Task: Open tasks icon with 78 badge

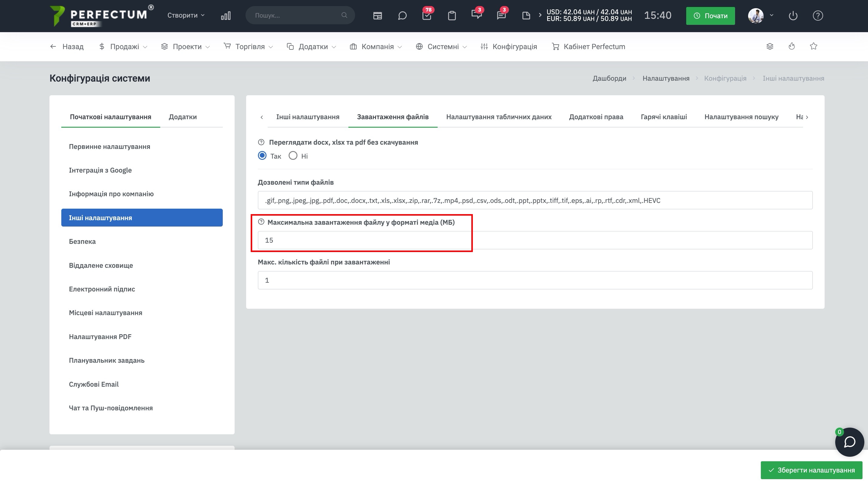Action: coord(427,15)
